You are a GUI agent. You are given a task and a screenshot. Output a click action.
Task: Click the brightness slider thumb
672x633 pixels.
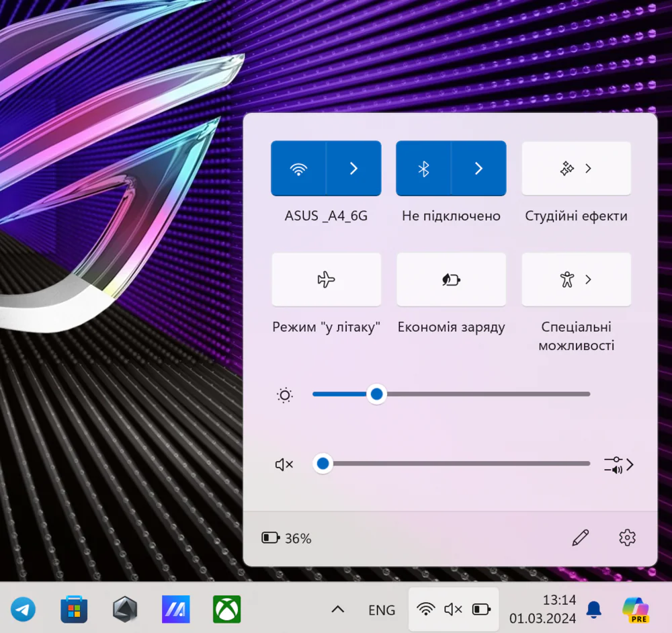point(377,394)
